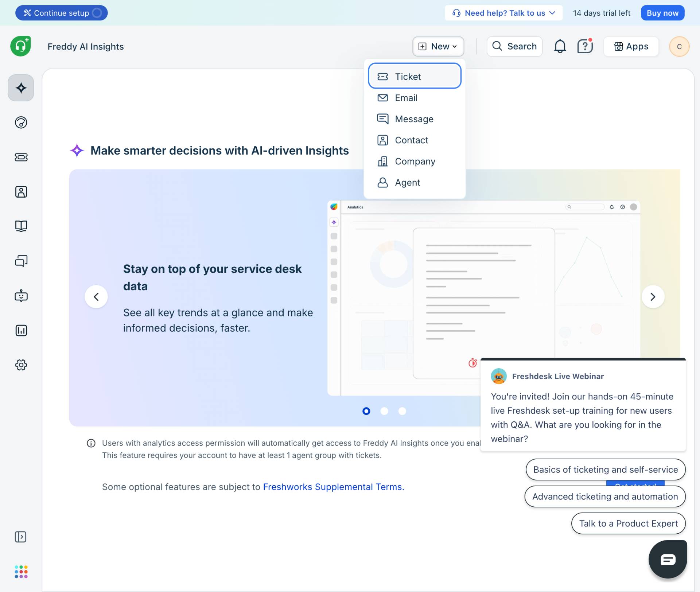Open the Search button
The image size is (700, 592).
(x=514, y=46)
